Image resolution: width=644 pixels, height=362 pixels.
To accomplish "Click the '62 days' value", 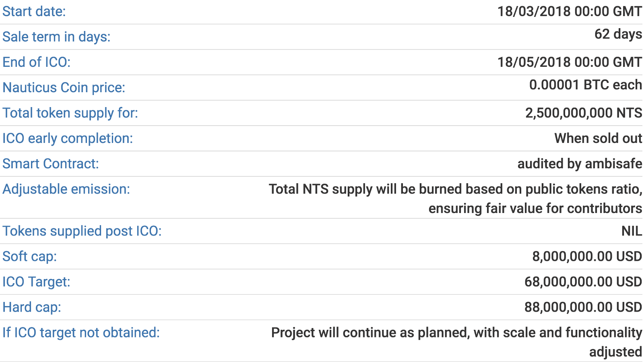I will pyautogui.click(x=618, y=34).
